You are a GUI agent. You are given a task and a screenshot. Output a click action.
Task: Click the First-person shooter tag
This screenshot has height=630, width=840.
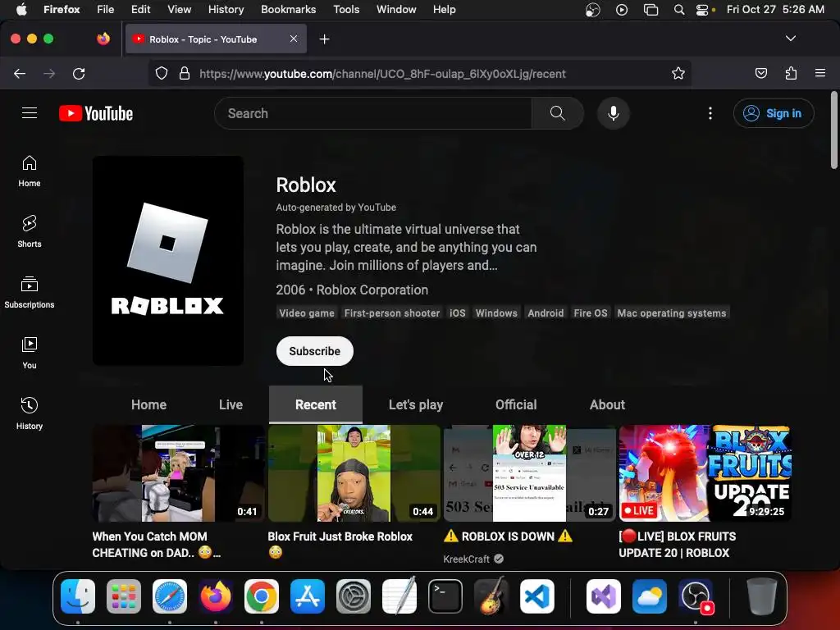(391, 313)
